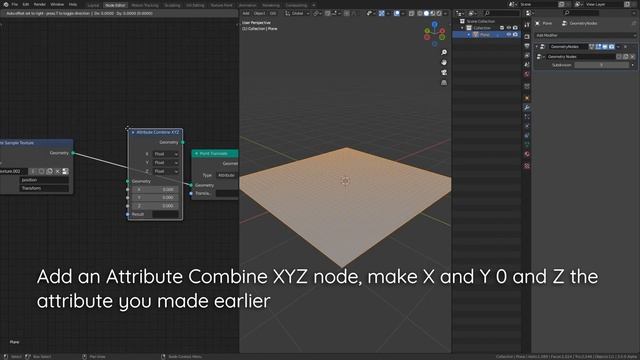Toggle Collection exclude checkbox in outliner
640x360 pixels.
click(502, 28)
